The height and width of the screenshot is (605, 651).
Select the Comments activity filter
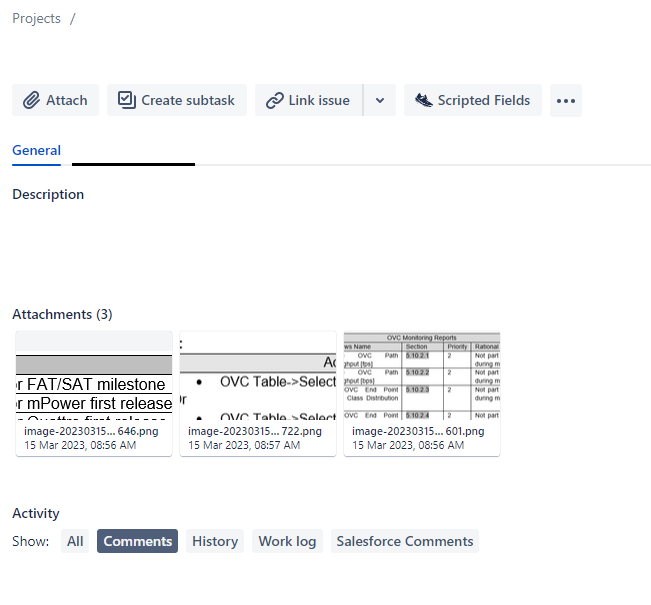[x=137, y=541]
